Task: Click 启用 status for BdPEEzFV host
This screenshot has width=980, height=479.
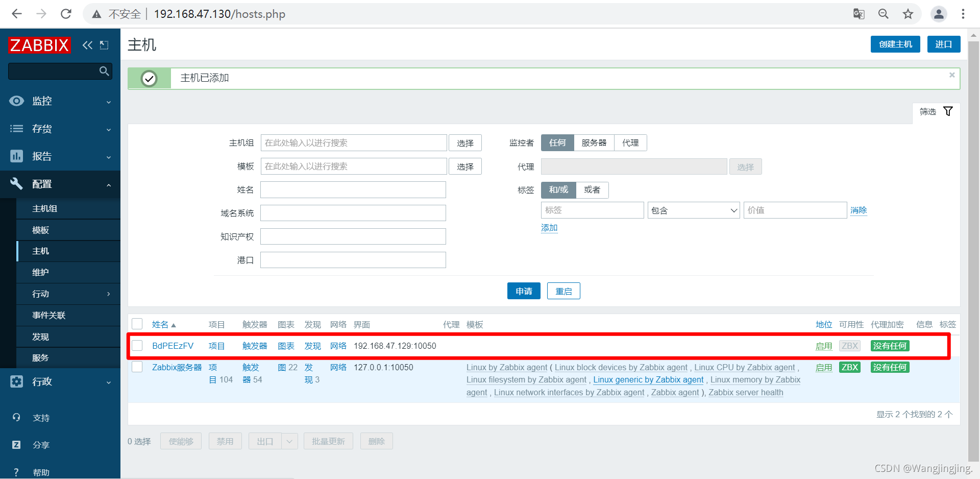Action: click(824, 346)
